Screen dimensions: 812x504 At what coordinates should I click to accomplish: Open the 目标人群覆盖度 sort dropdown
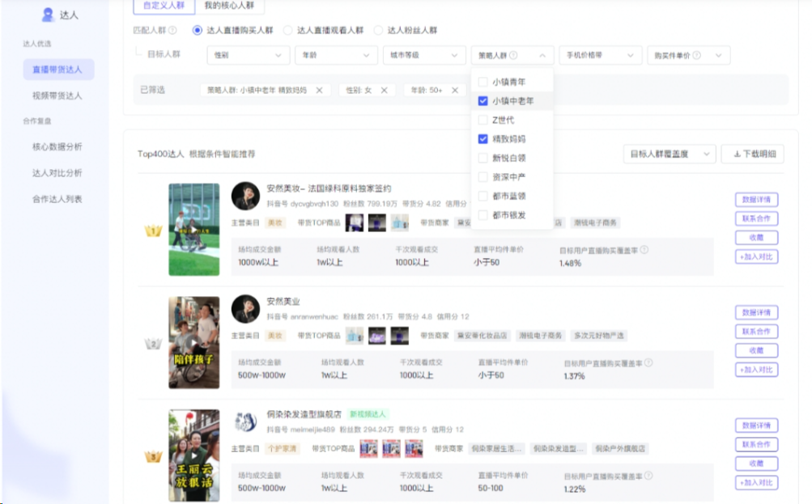670,154
